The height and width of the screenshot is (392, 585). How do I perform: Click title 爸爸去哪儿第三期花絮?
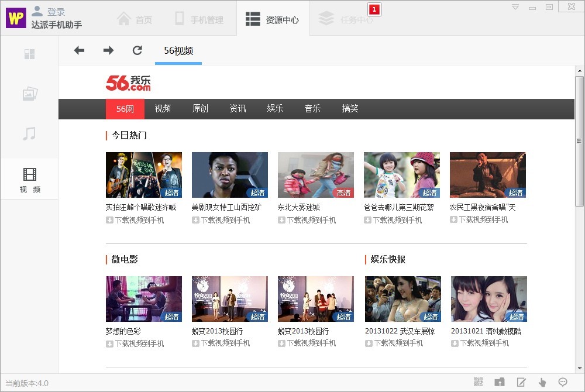(399, 207)
